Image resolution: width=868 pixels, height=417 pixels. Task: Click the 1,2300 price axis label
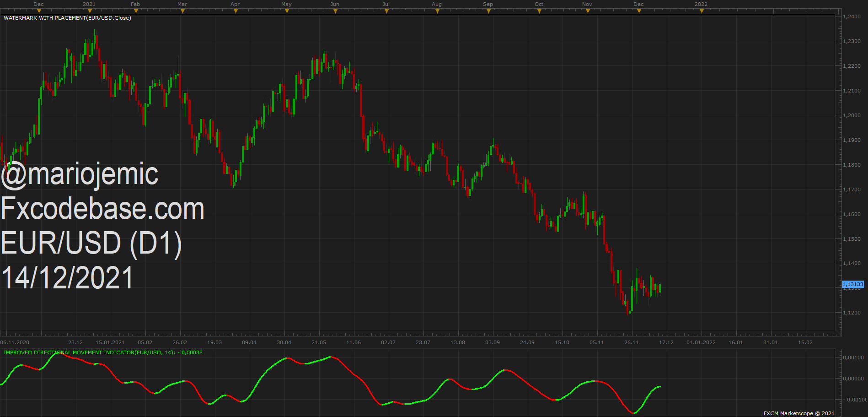(852, 41)
